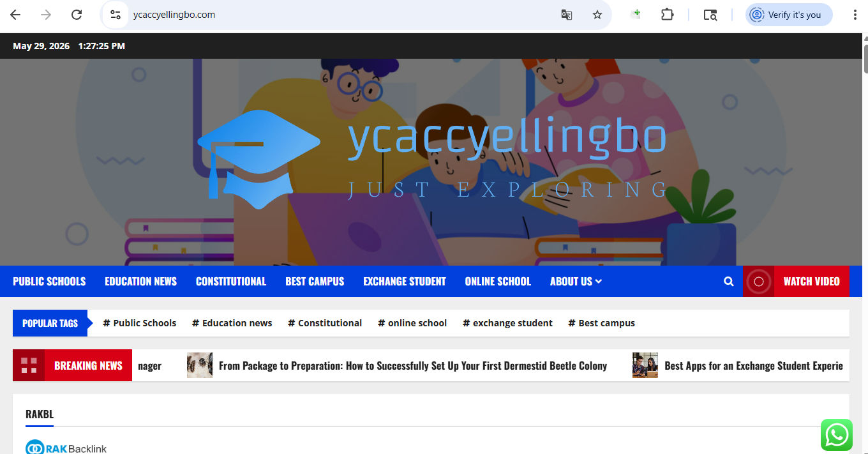Open the ycaccyellingbo site title link

(507, 137)
